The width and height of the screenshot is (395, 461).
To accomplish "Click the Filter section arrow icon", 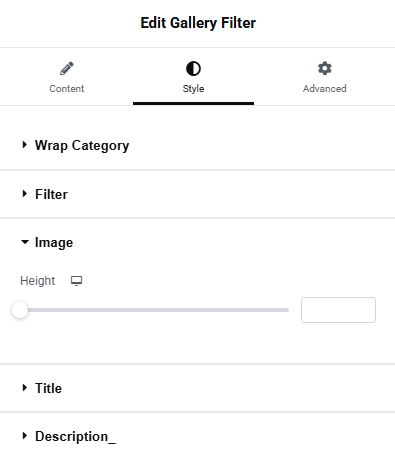I will pos(24,194).
